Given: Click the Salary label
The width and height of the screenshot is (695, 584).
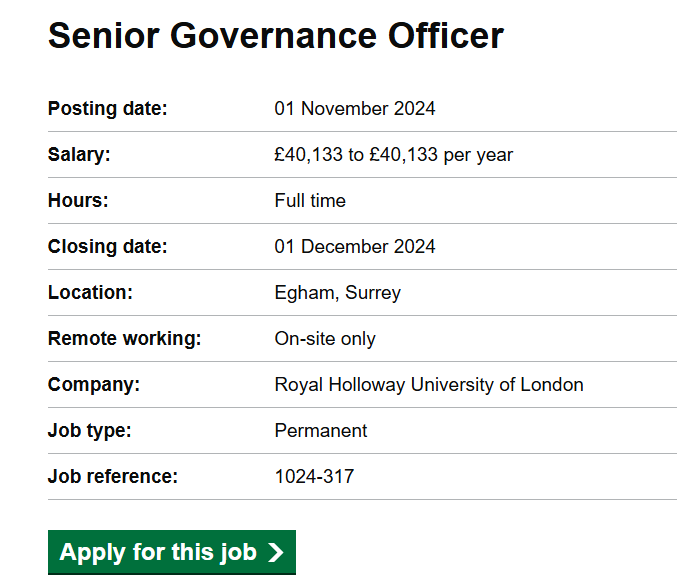Looking at the screenshot, I should click(79, 155).
